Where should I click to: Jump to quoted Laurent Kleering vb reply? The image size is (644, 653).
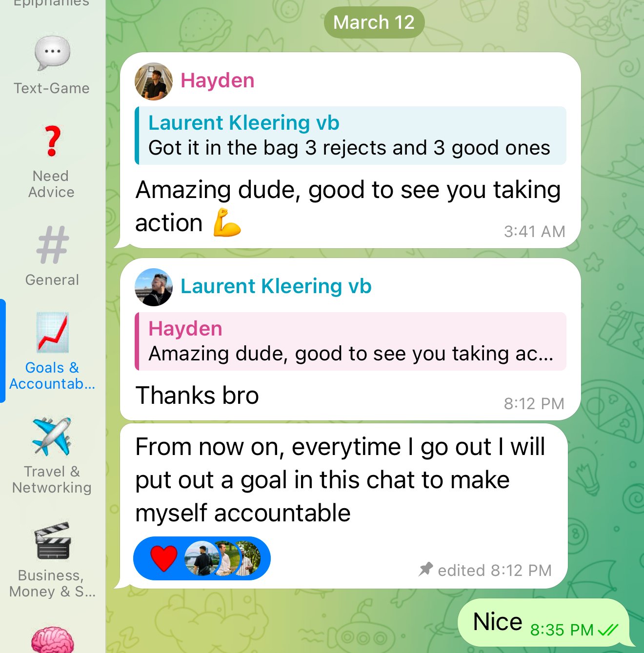click(350, 136)
